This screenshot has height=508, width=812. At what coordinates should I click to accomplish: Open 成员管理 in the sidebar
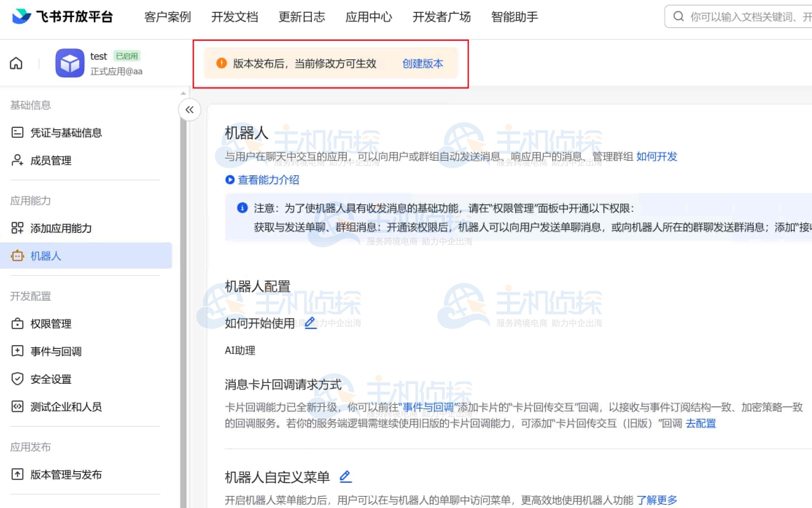point(51,160)
